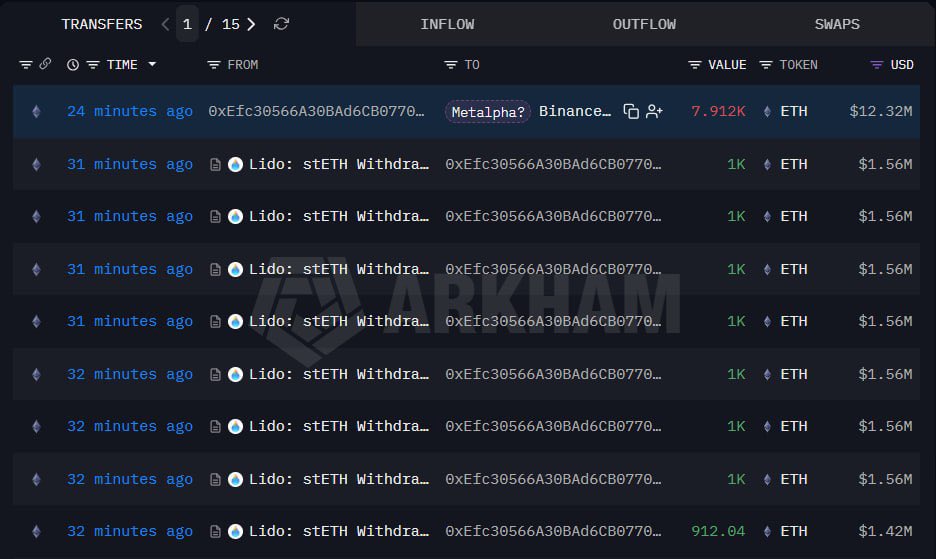Click the USD column header label
Viewport: 936px width, 559px height.
click(902, 64)
